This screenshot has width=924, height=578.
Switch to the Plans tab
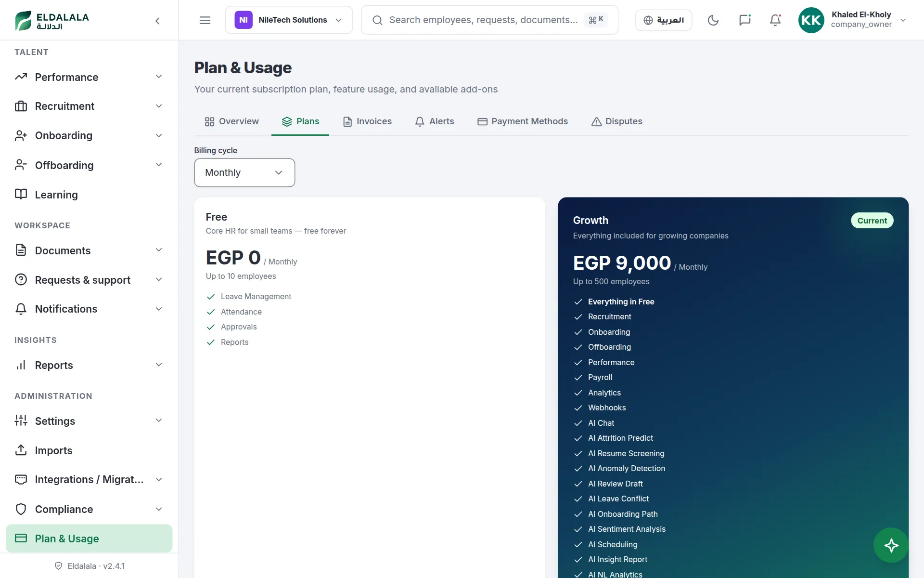point(300,121)
